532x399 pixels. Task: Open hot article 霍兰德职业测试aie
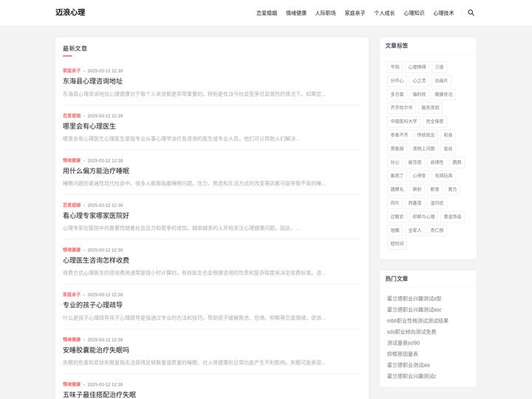(x=409, y=365)
